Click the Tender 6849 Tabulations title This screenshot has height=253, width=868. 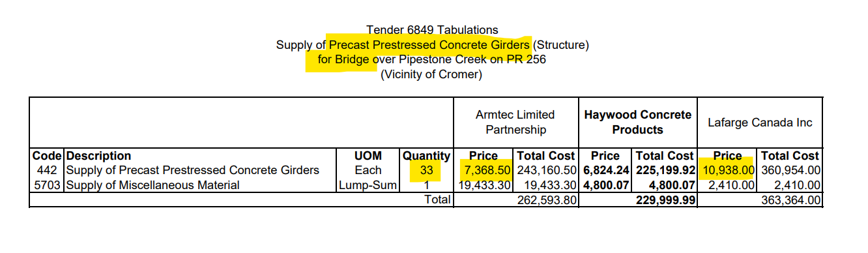tap(432, 30)
